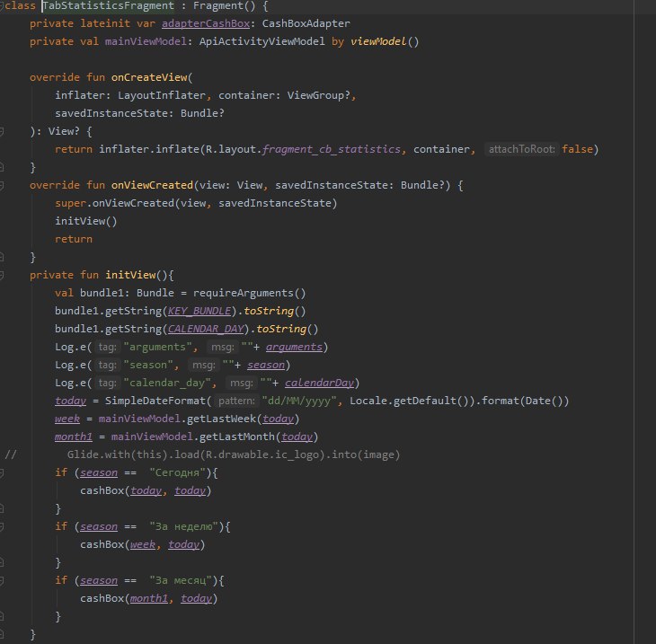
Task: Click the underlined arguments variable
Action: 294,347
